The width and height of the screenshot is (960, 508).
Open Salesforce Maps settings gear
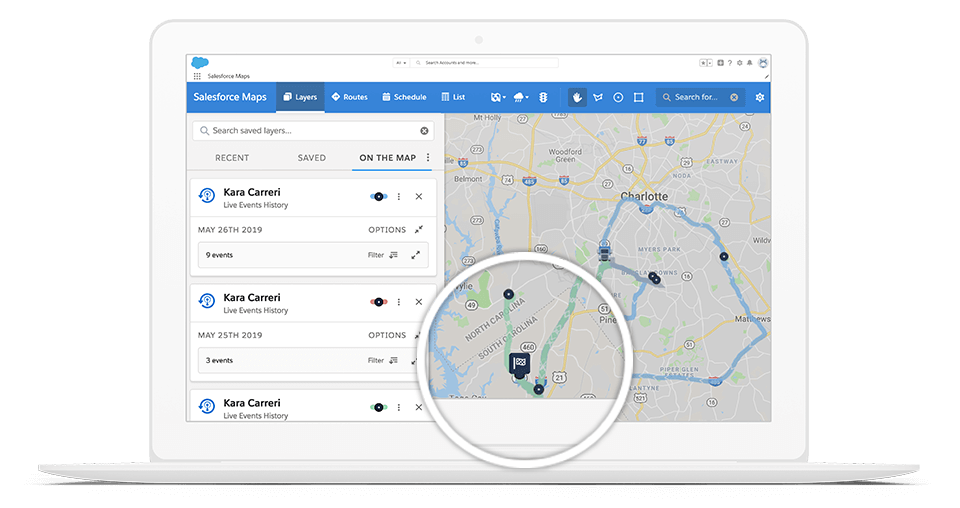[x=760, y=97]
